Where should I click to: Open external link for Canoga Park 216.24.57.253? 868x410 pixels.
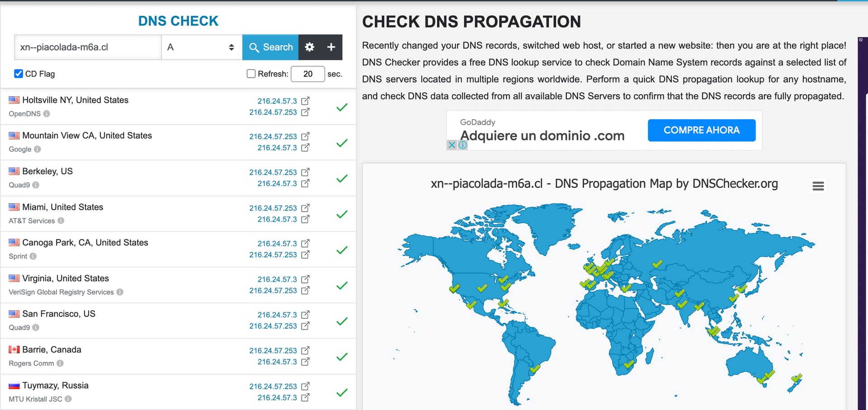click(306, 255)
